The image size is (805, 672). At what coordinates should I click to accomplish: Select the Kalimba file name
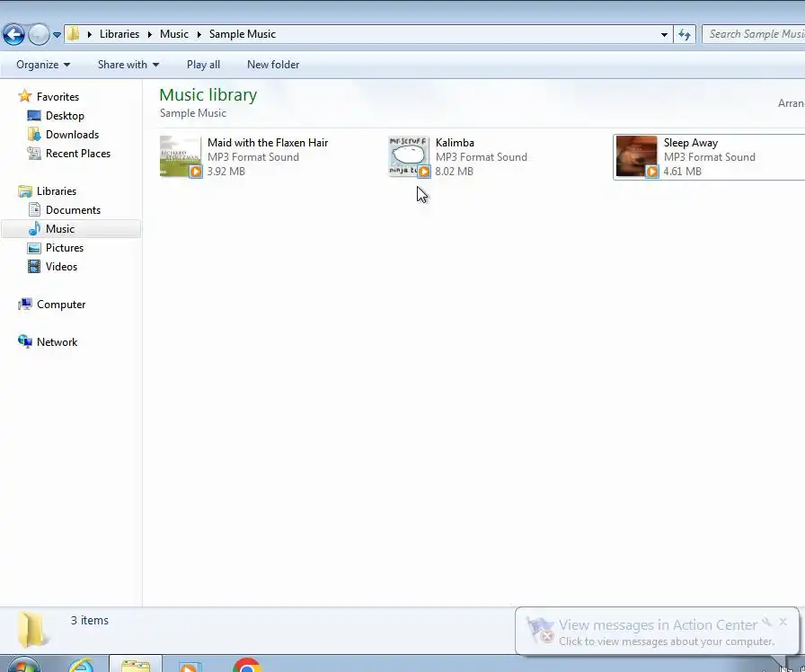455,143
